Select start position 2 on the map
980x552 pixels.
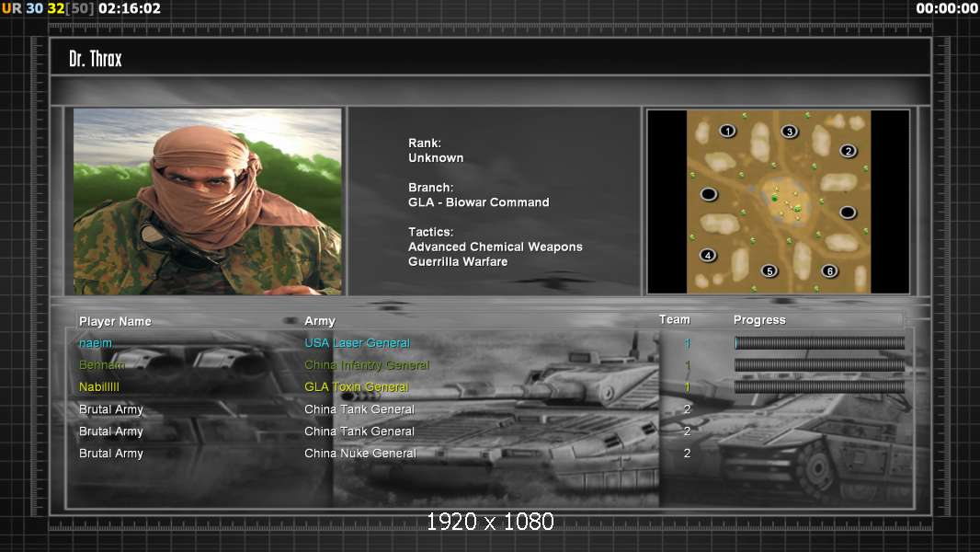[849, 151]
